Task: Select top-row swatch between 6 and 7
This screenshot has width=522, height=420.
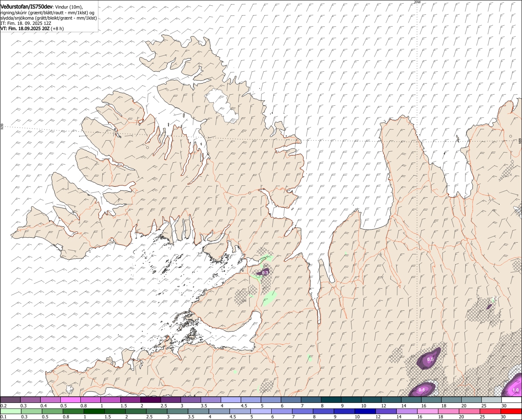Action: (291, 400)
